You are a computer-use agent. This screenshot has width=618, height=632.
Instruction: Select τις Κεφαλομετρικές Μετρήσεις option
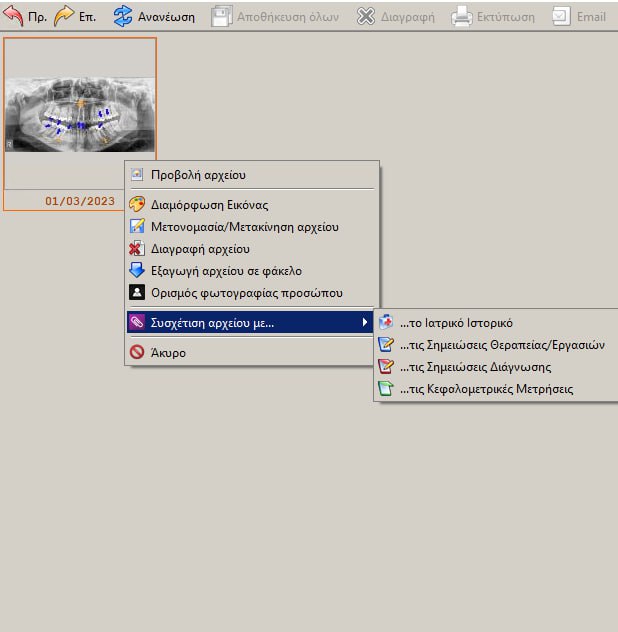coord(486,389)
